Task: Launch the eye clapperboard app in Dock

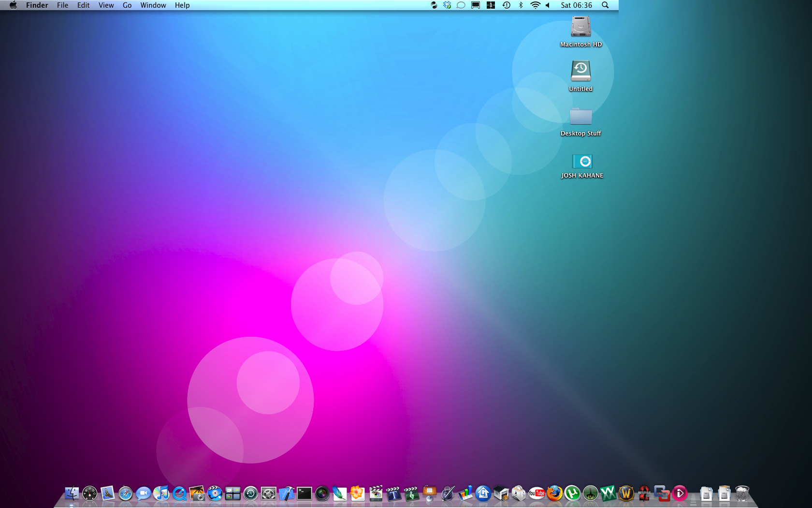Action: pos(376,493)
